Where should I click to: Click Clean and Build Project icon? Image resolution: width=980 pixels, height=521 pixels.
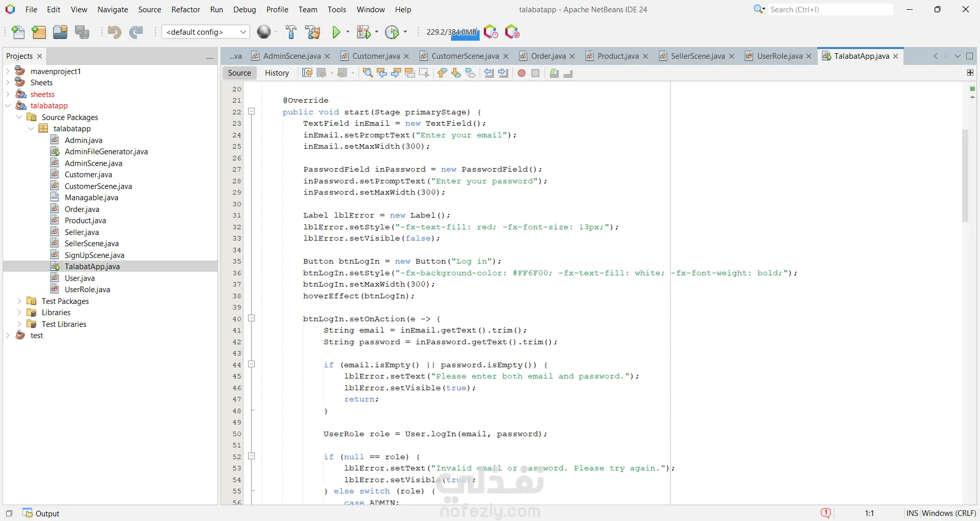coord(313,32)
